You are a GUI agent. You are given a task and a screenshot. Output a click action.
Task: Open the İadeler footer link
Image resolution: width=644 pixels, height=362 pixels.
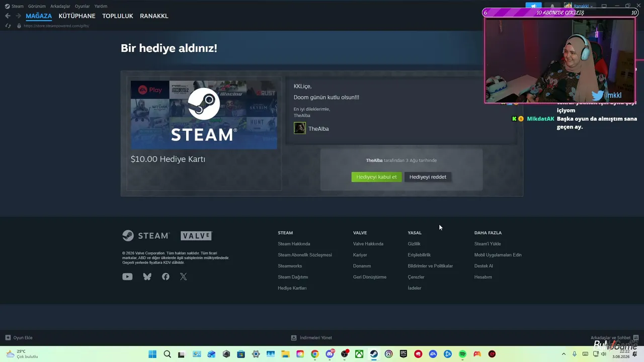point(415,288)
